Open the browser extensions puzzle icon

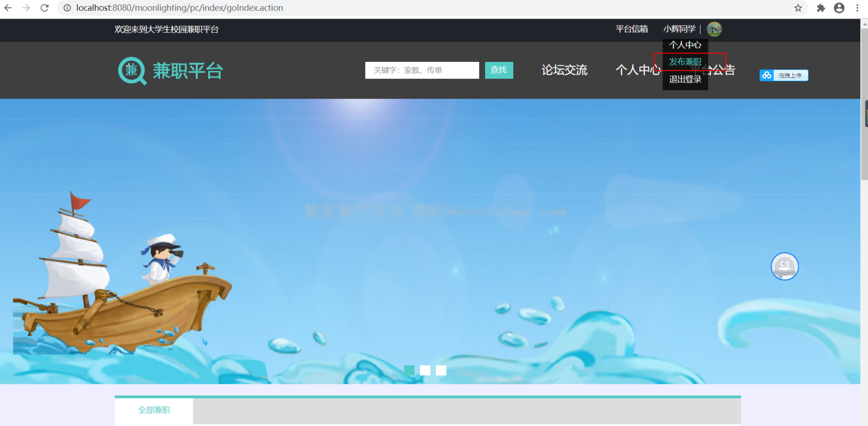coord(821,8)
